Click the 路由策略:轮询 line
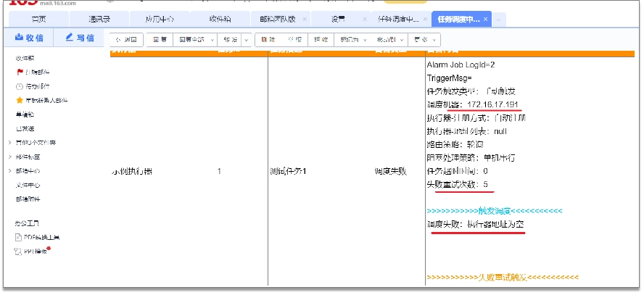 455,144
